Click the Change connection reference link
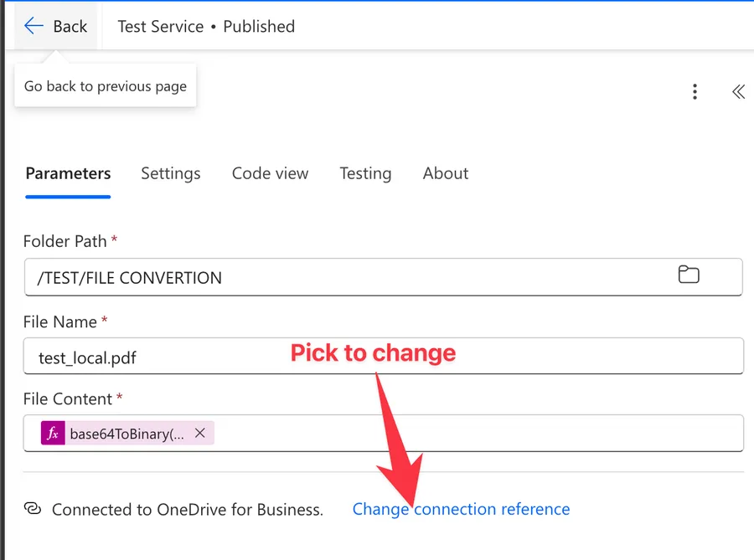Viewport: 754px width, 560px height. point(461,509)
